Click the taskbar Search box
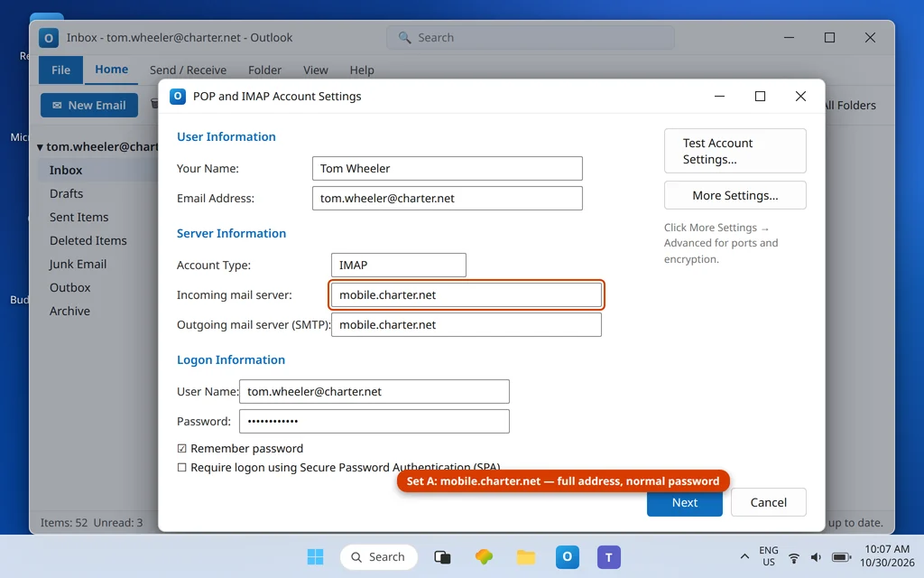 click(x=378, y=556)
